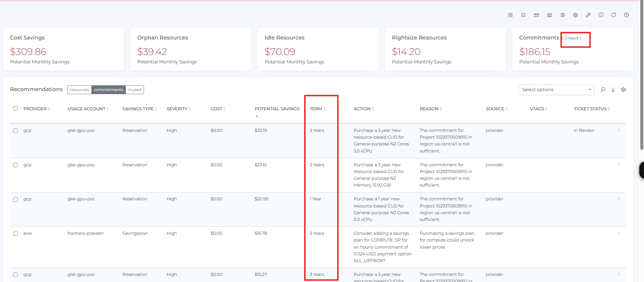Click the Cost Savings $309.86 card

(x=63, y=49)
